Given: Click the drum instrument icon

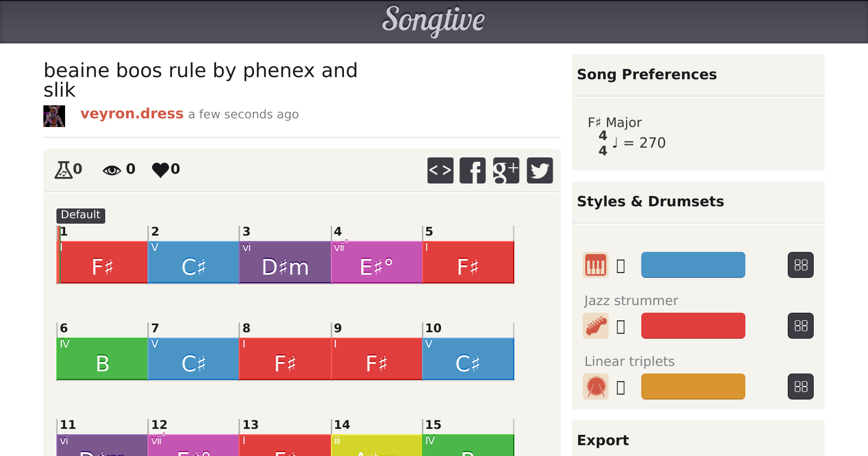Looking at the screenshot, I should click(x=595, y=387).
